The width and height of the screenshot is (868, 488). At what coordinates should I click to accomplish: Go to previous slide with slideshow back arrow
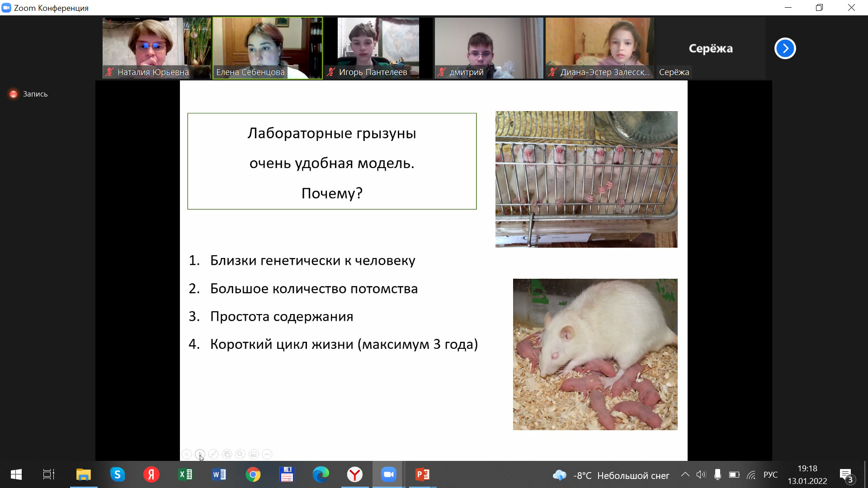point(187,454)
